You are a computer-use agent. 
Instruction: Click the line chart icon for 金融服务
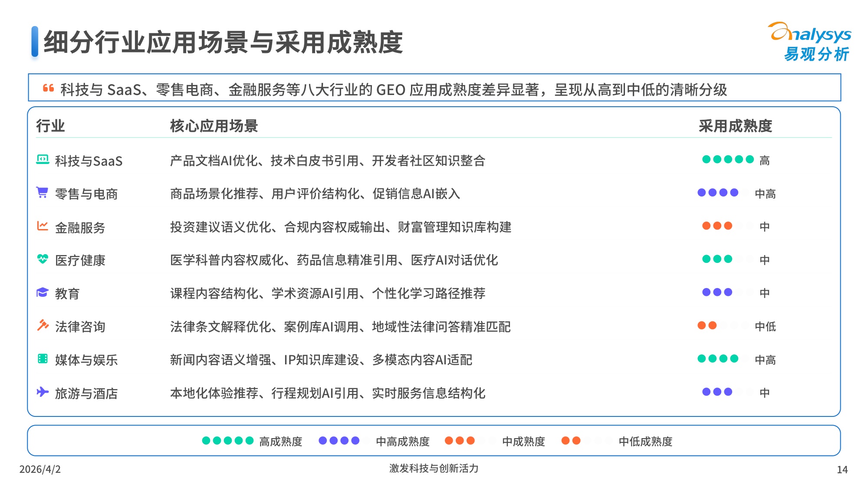pyautogui.click(x=43, y=226)
